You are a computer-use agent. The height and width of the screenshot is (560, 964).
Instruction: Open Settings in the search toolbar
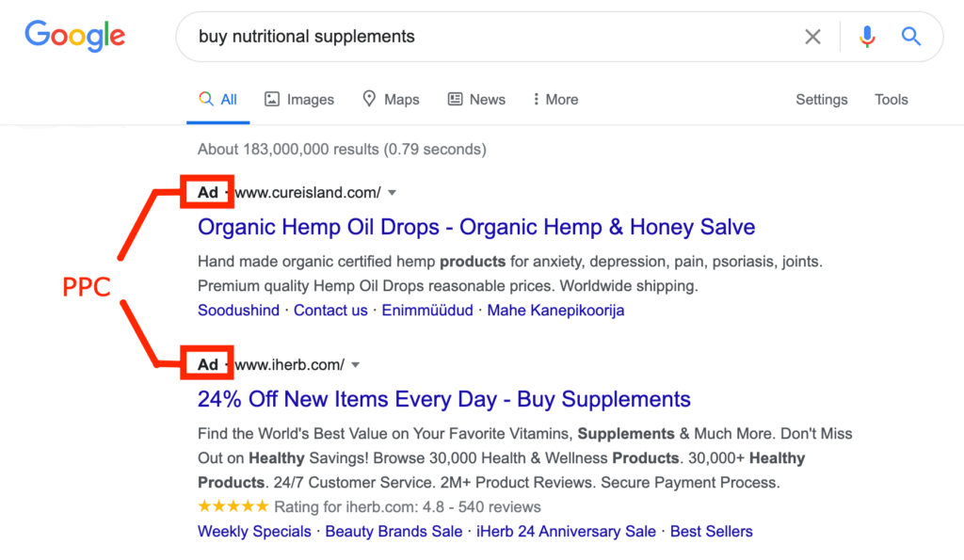tap(821, 100)
